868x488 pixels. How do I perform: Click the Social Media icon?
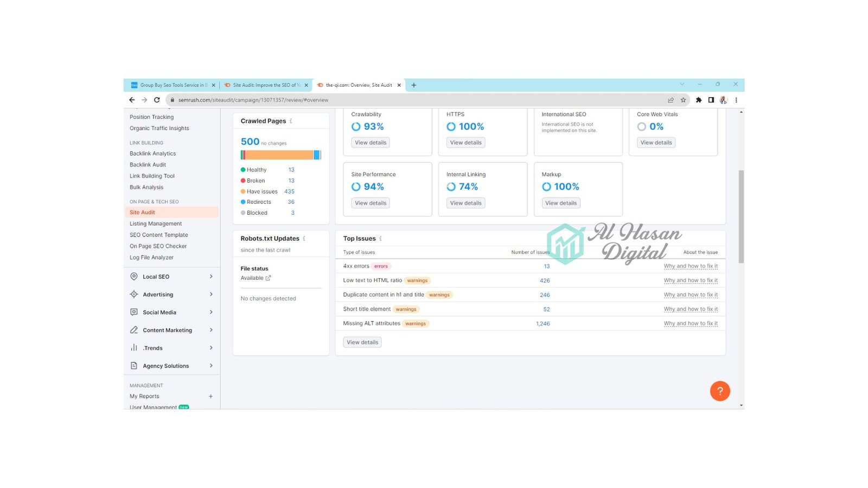(x=134, y=312)
